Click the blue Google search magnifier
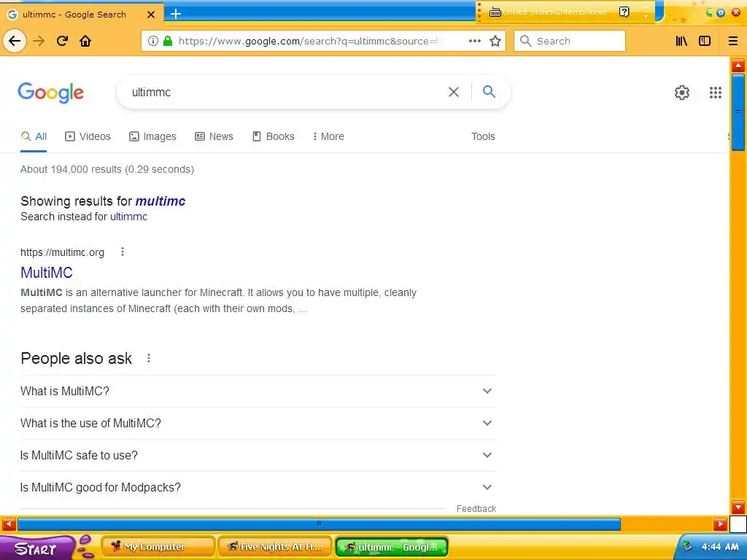 [x=489, y=91]
